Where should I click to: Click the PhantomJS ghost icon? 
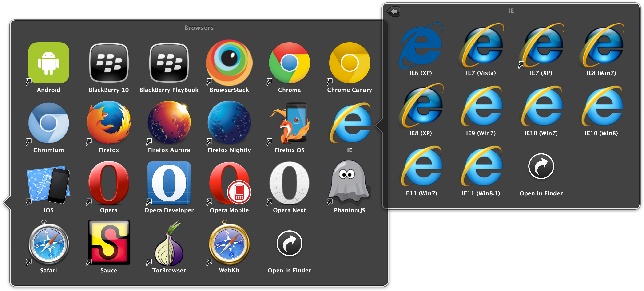(350, 183)
